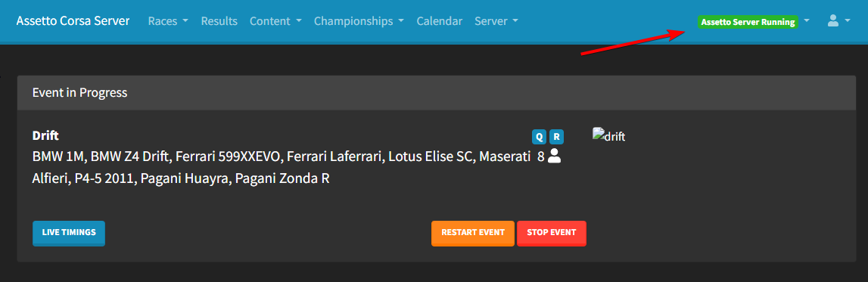Open the Calendar page
This screenshot has height=282, width=868.
click(440, 21)
